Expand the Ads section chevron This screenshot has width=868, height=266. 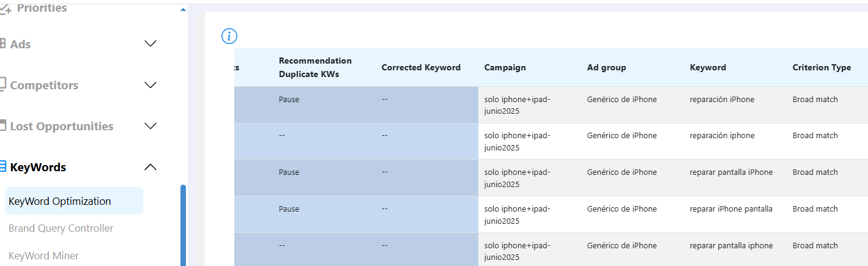pos(150,43)
